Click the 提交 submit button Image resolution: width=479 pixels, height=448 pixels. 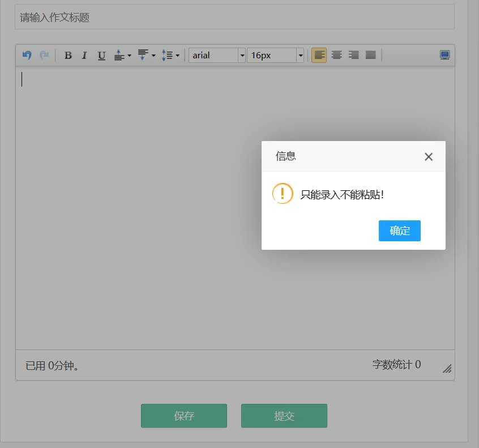coord(284,416)
